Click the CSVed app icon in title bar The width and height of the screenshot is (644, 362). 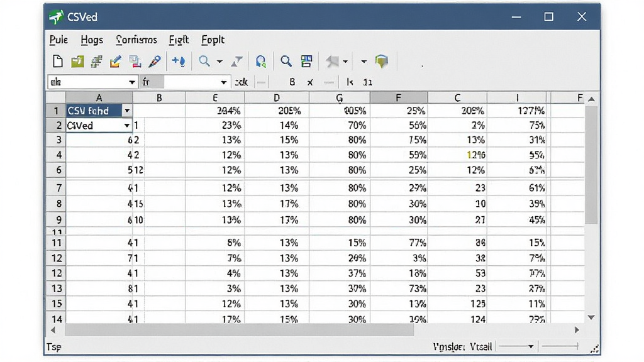click(56, 17)
